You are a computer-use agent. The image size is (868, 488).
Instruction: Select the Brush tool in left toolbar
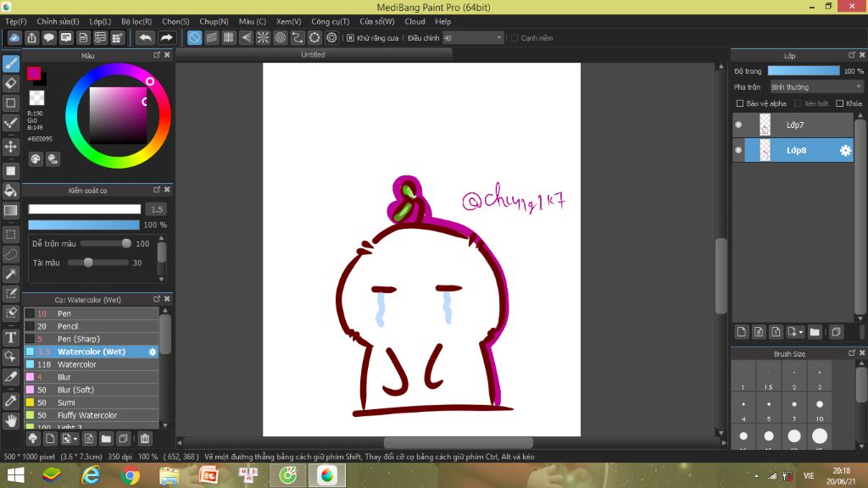coord(10,64)
